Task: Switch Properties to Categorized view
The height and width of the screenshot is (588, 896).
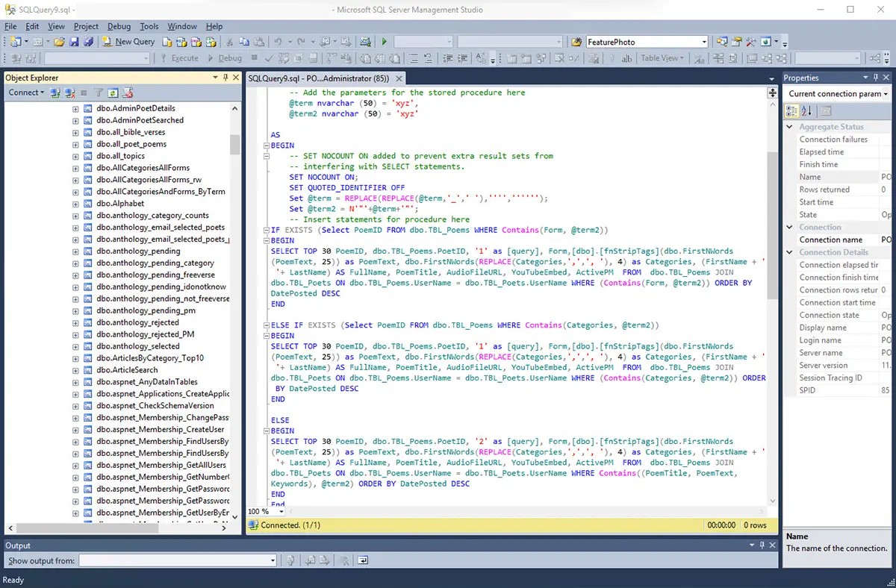Action: [792, 111]
